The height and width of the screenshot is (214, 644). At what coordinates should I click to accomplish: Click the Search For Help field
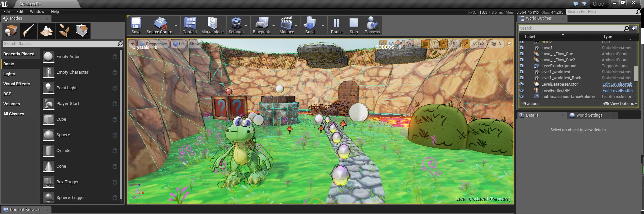[604, 12]
